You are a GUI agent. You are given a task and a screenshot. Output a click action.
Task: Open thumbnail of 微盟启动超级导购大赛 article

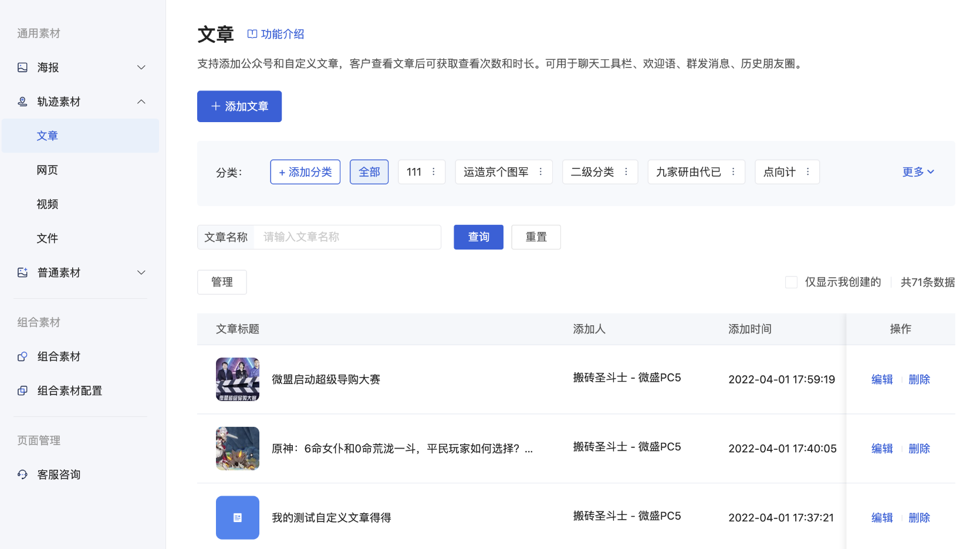(x=238, y=379)
